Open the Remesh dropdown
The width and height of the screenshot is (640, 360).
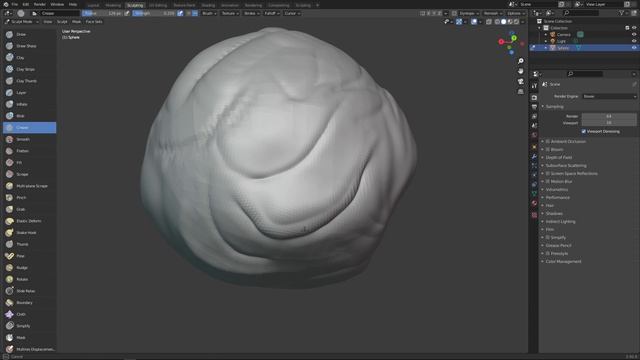[x=492, y=13]
